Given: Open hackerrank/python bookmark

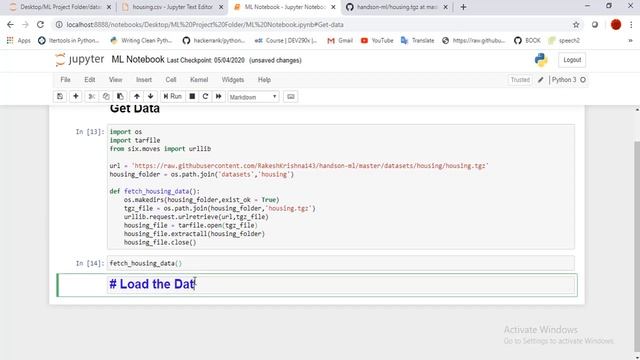Looking at the screenshot, I should (214, 40).
